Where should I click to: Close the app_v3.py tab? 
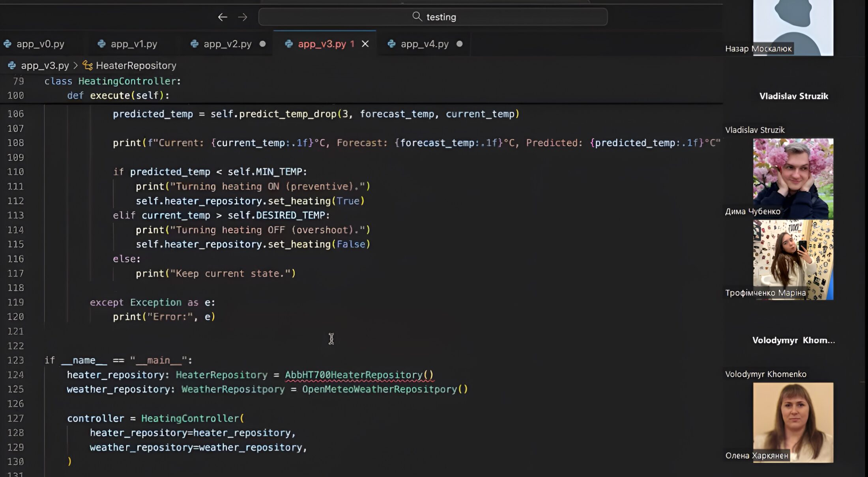(365, 44)
